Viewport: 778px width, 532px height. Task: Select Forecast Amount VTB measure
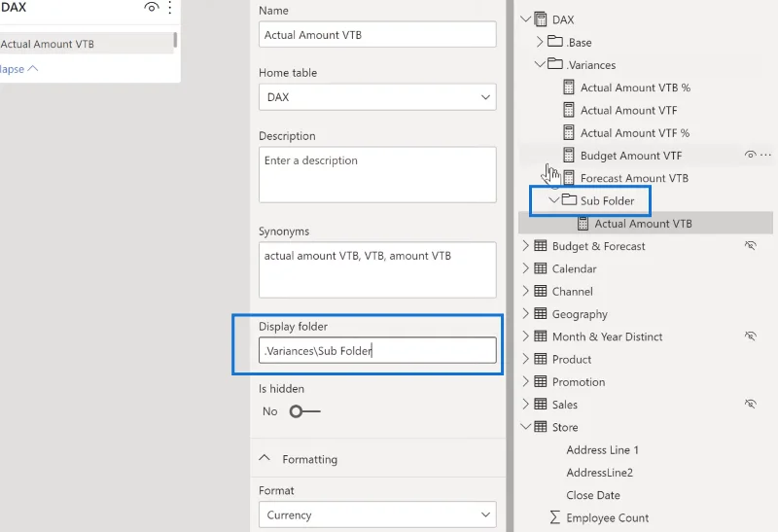[634, 178]
